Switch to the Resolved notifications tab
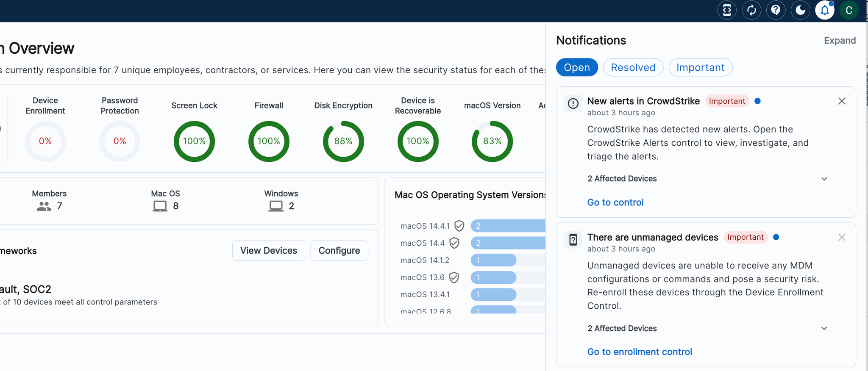The image size is (868, 371). coord(633,67)
